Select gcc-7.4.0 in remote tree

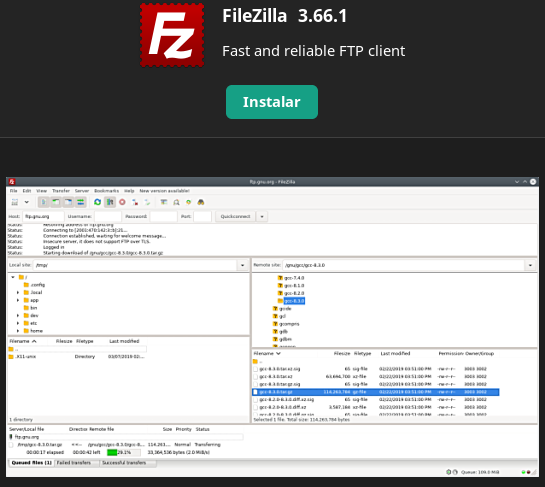(291, 278)
